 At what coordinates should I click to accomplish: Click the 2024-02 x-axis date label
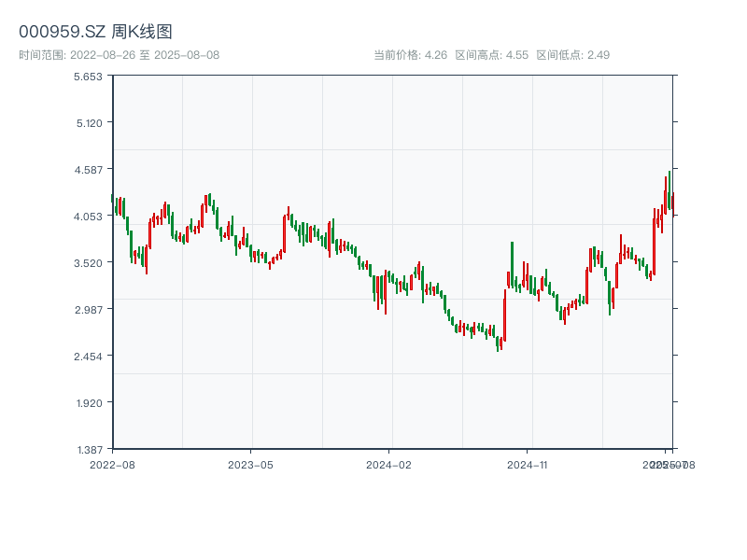pos(388,464)
